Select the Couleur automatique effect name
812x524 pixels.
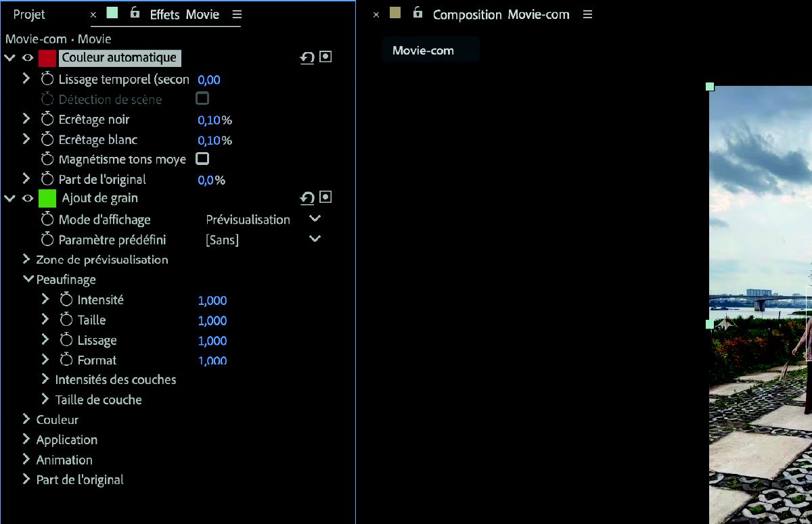tap(120, 58)
